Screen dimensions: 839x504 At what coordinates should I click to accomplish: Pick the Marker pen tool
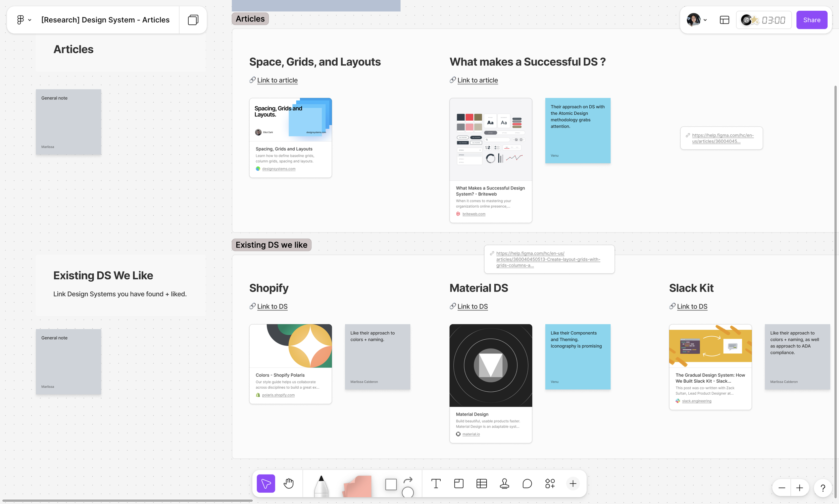(x=321, y=486)
